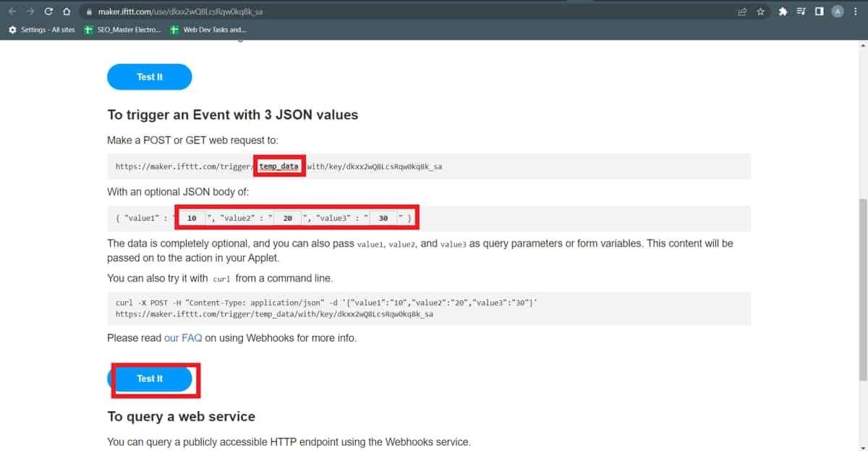This screenshot has height=451, width=868.
Task: Click the value1 field containing 10
Action: point(192,218)
